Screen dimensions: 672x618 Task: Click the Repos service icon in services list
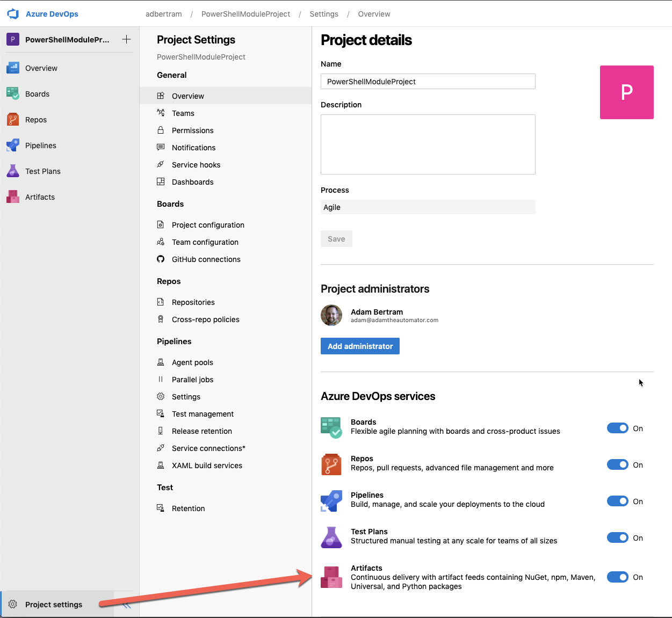pos(331,464)
